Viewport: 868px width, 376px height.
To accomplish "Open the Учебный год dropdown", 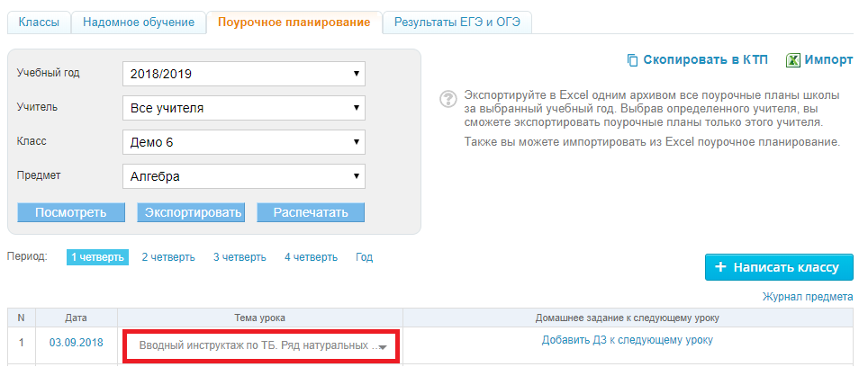I will (244, 74).
